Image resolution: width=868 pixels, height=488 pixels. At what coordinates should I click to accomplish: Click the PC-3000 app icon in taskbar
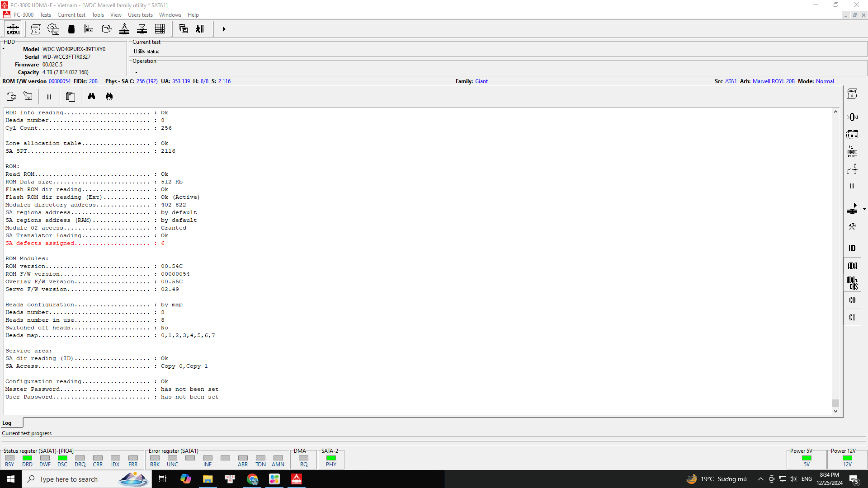tap(297, 479)
